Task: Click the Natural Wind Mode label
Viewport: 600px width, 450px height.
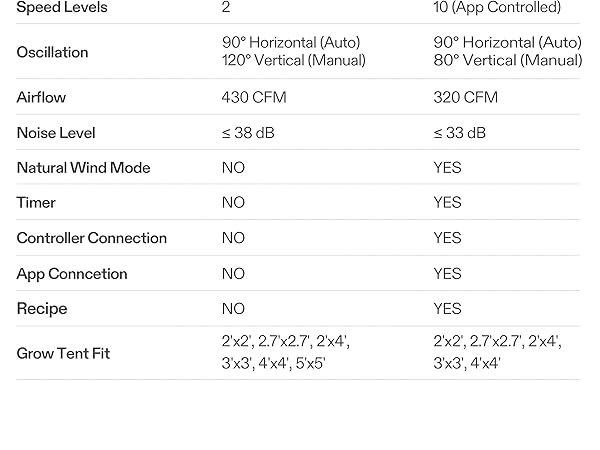Action: point(83,168)
